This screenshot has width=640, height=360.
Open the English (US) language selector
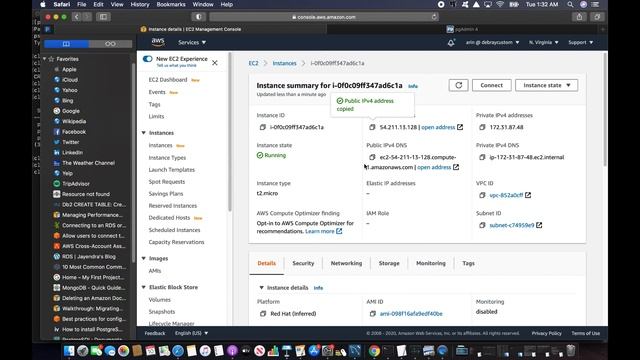(191, 333)
